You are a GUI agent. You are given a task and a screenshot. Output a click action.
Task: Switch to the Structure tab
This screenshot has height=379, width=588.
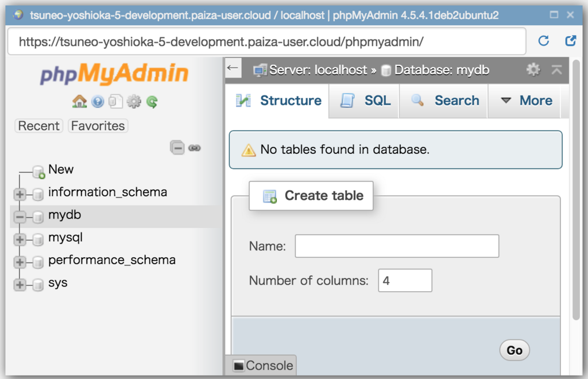pyautogui.click(x=278, y=100)
